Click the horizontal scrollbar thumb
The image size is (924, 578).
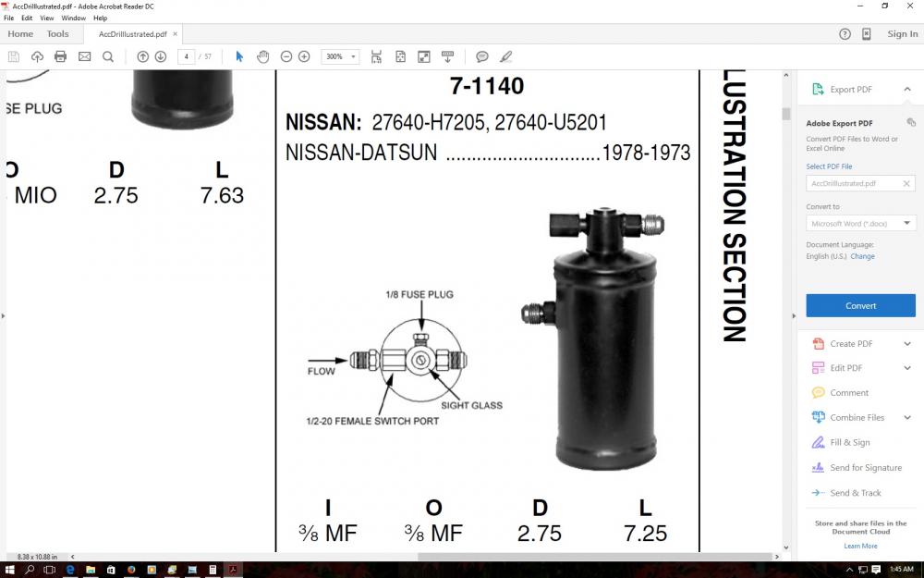click(x=594, y=556)
